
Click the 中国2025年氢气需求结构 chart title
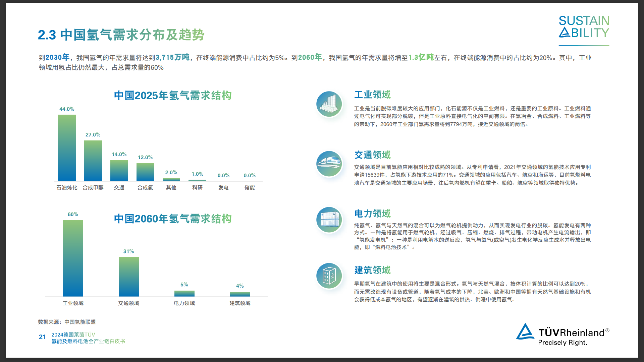click(173, 96)
